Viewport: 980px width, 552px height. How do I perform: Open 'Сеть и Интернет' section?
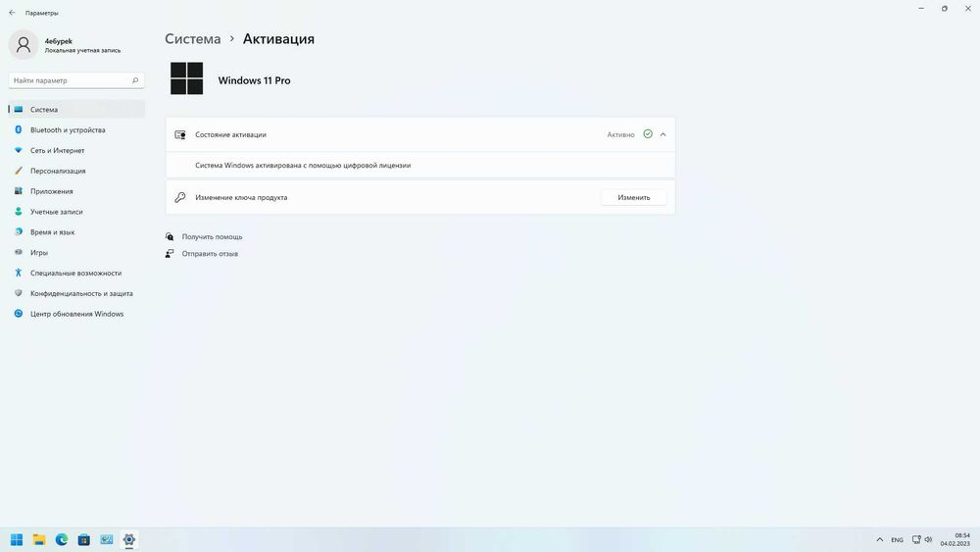pyautogui.click(x=76, y=151)
